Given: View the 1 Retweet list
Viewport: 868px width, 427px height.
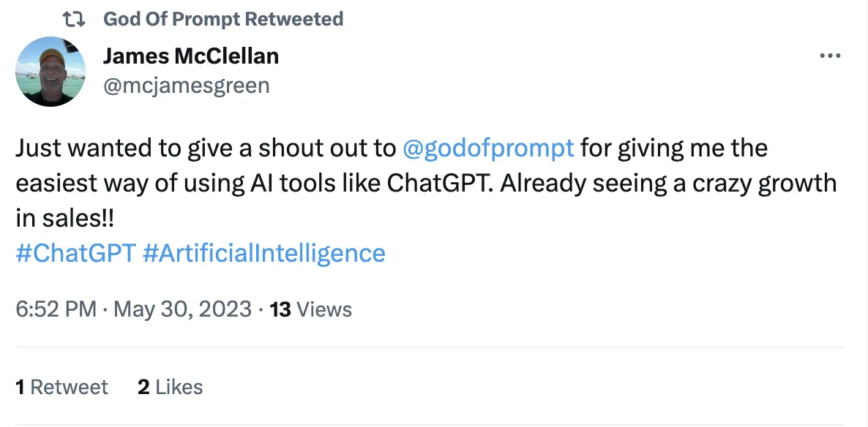Looking at the screenshot, I should point(61,387).
